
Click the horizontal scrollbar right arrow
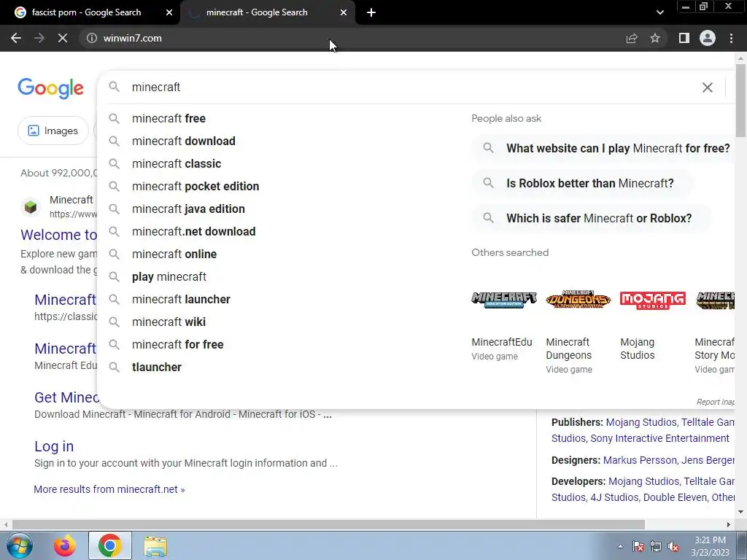729,525
